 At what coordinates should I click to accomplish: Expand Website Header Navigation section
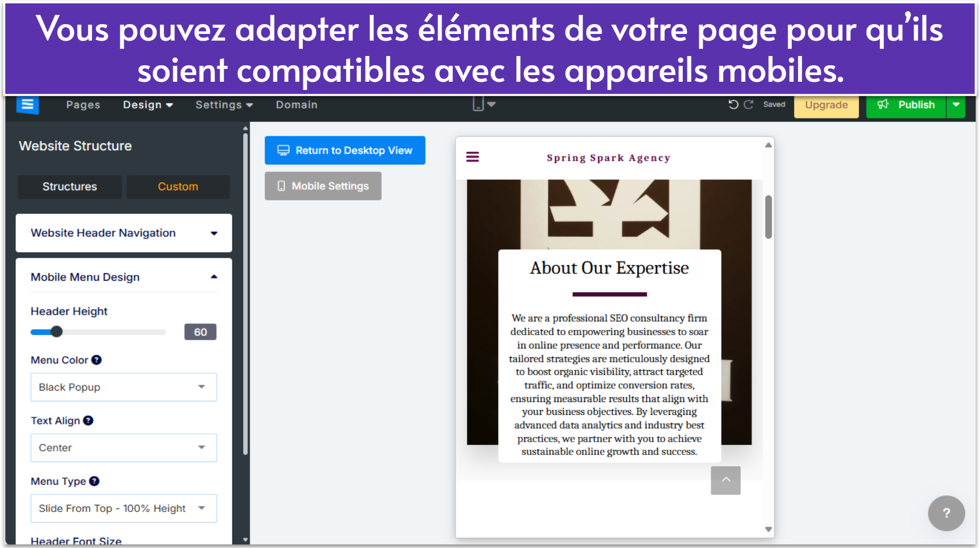coord(124,233)
